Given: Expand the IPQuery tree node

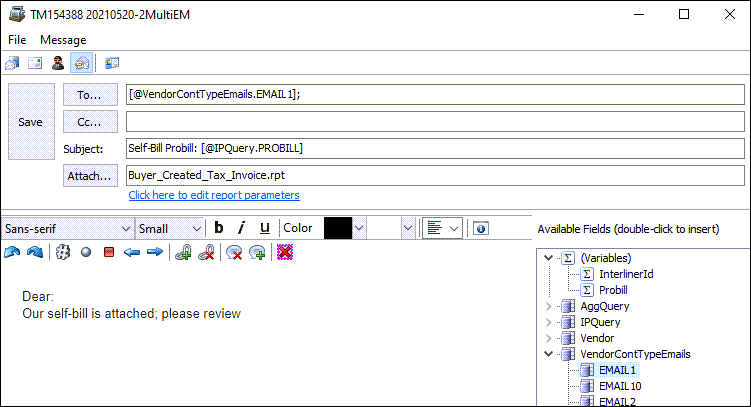Looking at the screenshot, I should tap(549, 322).
